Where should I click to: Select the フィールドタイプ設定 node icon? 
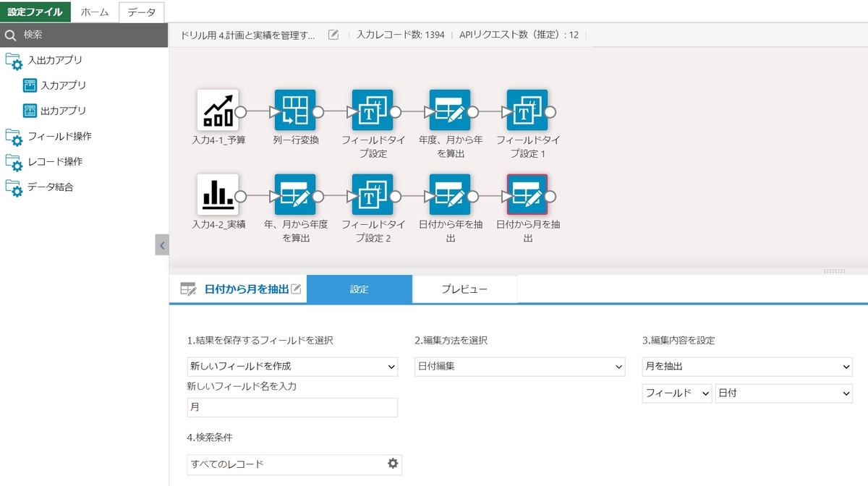373,111
